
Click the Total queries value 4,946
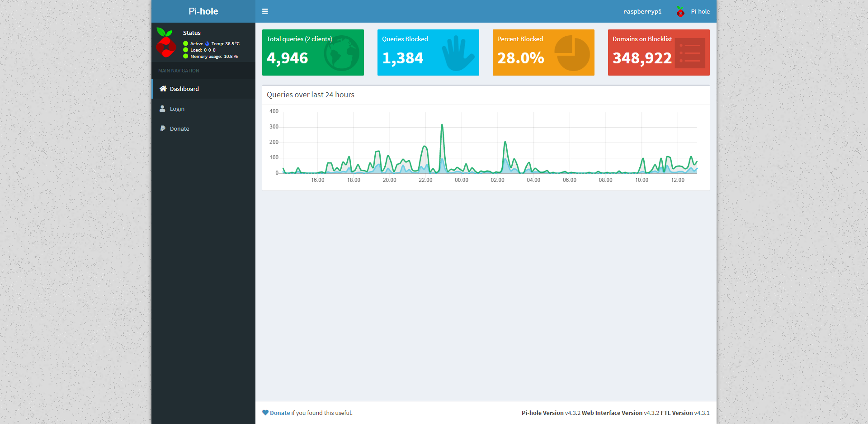pyautogui.click(x=287, y=58)
